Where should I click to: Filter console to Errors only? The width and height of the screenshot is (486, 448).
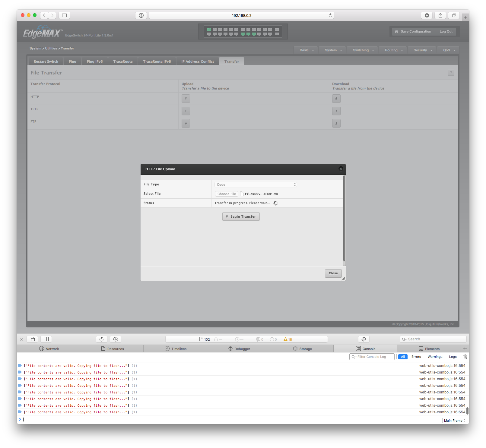[416, 357]
